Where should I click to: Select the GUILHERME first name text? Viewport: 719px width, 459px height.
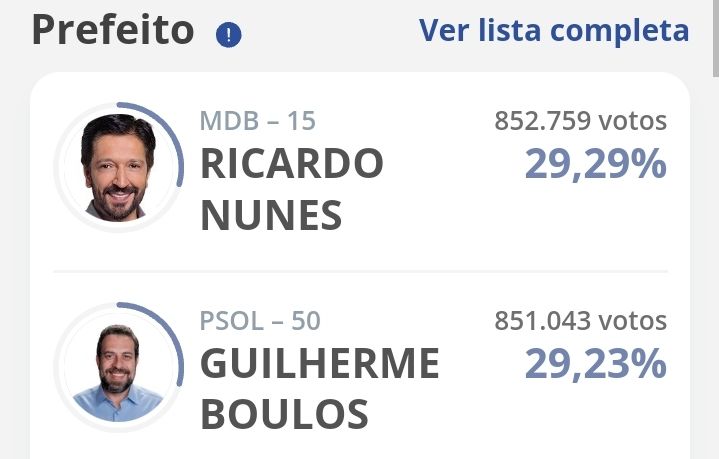pos(319,363)
